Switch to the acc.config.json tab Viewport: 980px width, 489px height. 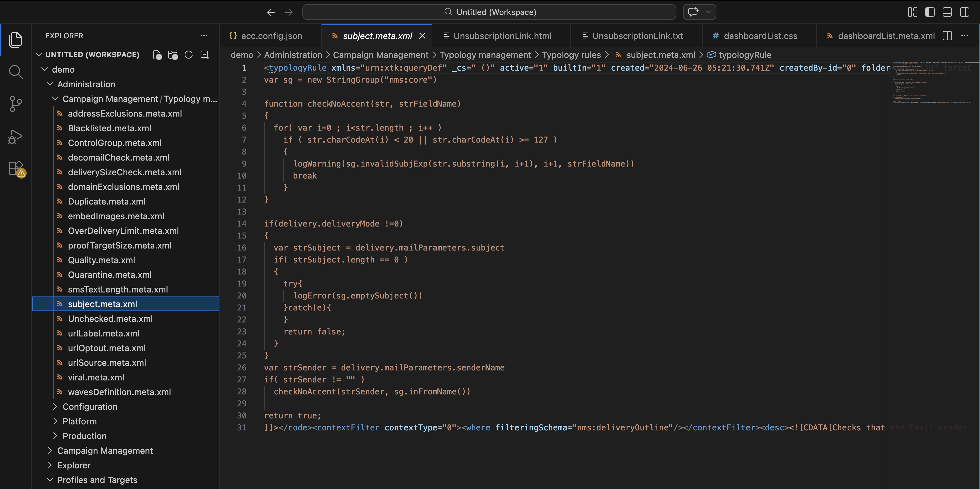[271, 36]
